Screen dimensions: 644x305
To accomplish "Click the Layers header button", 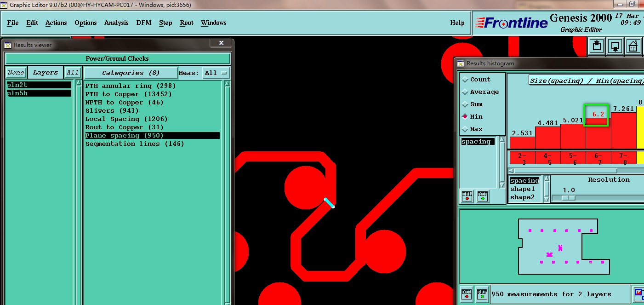I will pos(45,73).
